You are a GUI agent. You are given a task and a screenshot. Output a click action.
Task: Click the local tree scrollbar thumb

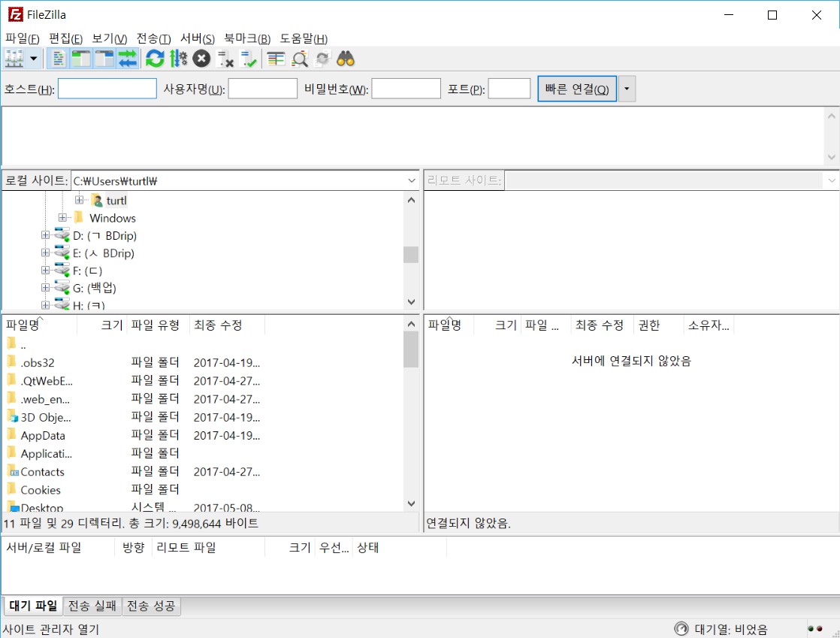tap(411, 255)
